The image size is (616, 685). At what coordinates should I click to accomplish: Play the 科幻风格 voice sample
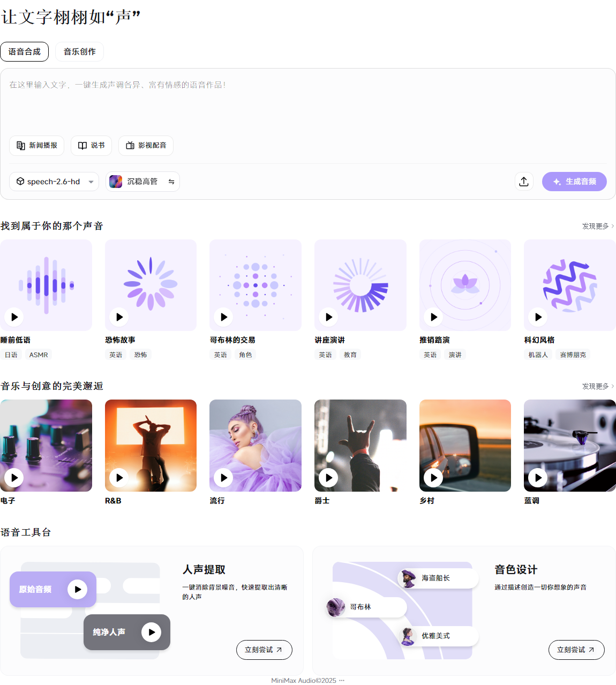pyautogui.click(x=538, y=317)
